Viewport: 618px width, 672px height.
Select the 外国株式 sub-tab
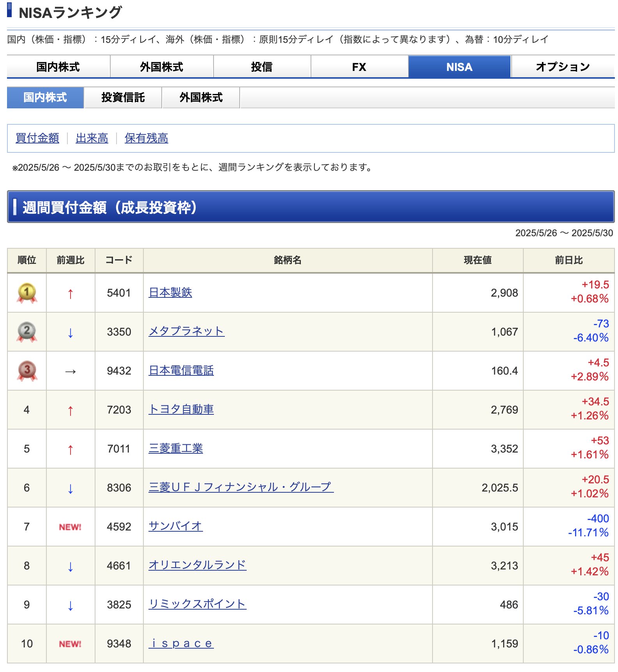(201, 97)
